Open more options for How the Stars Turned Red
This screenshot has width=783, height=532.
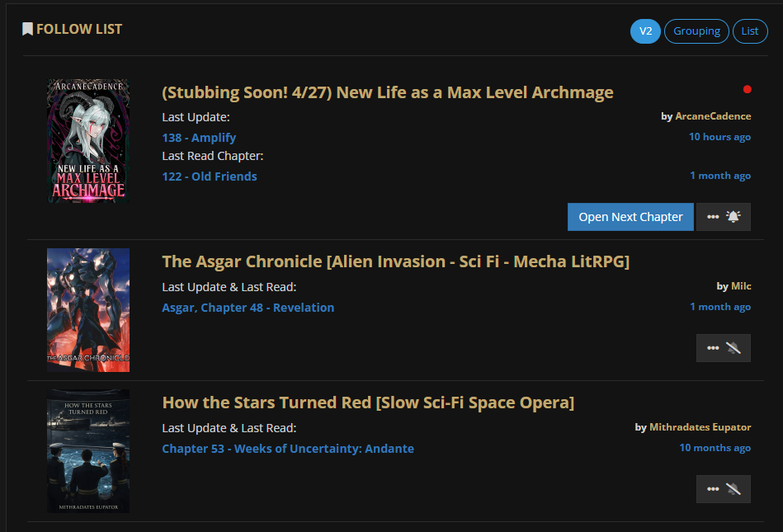[713, 489]
